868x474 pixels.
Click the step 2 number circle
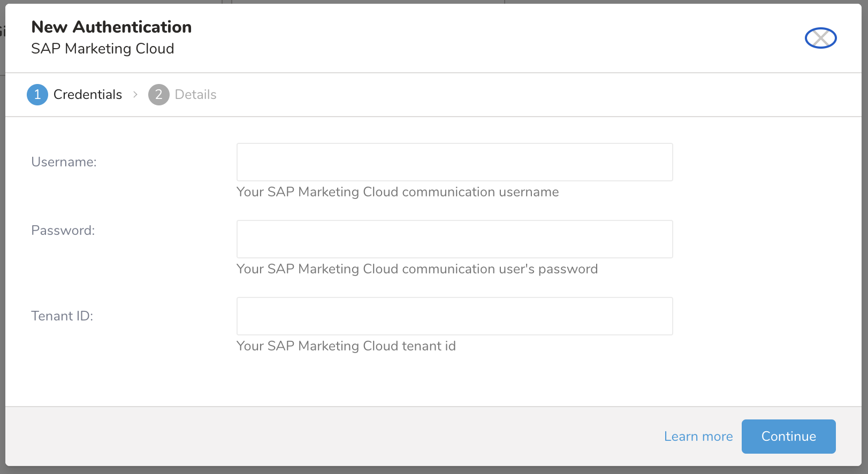(158, 95)
